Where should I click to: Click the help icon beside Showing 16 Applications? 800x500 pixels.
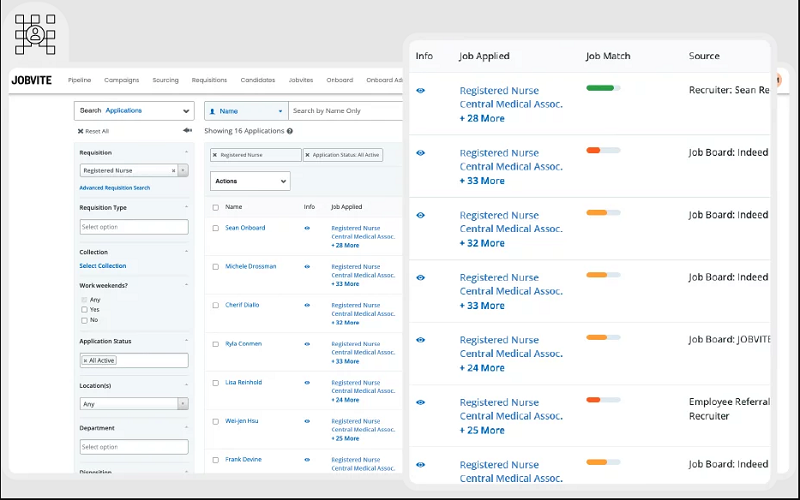tap(290, 131)
